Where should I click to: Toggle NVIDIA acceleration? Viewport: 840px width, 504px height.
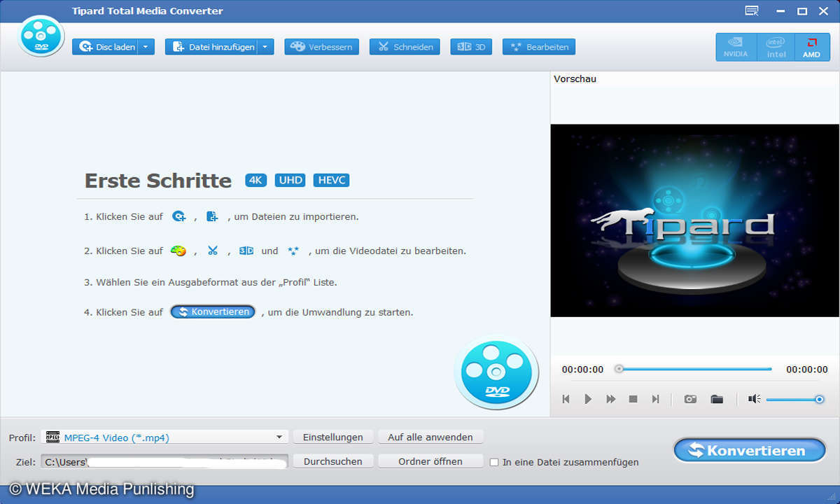click(736, 47)
